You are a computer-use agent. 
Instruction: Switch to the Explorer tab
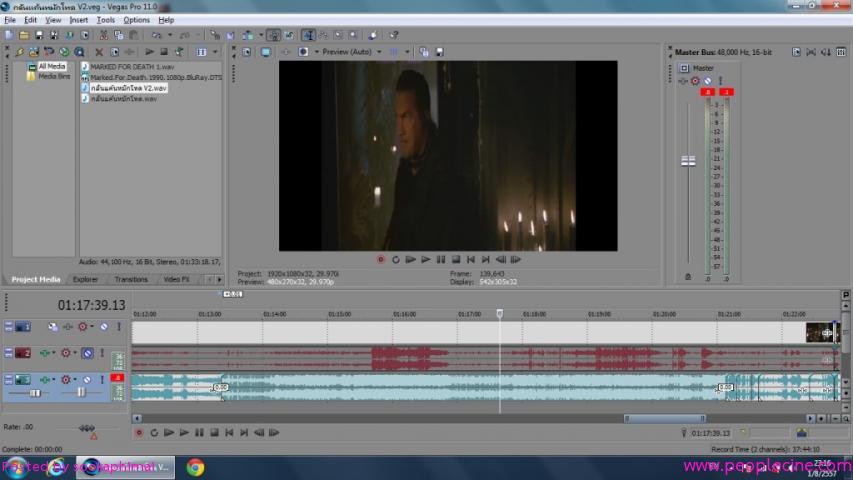pos(85,279)
